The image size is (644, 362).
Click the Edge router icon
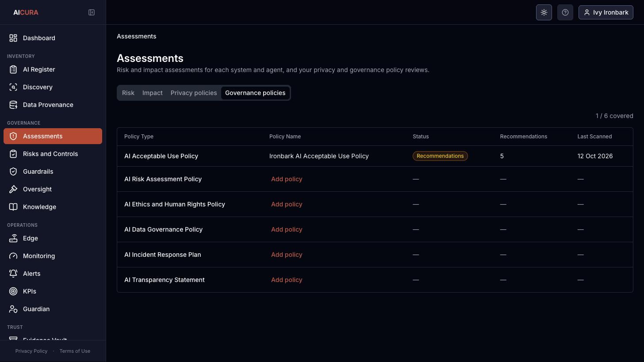tap(13, 238)
